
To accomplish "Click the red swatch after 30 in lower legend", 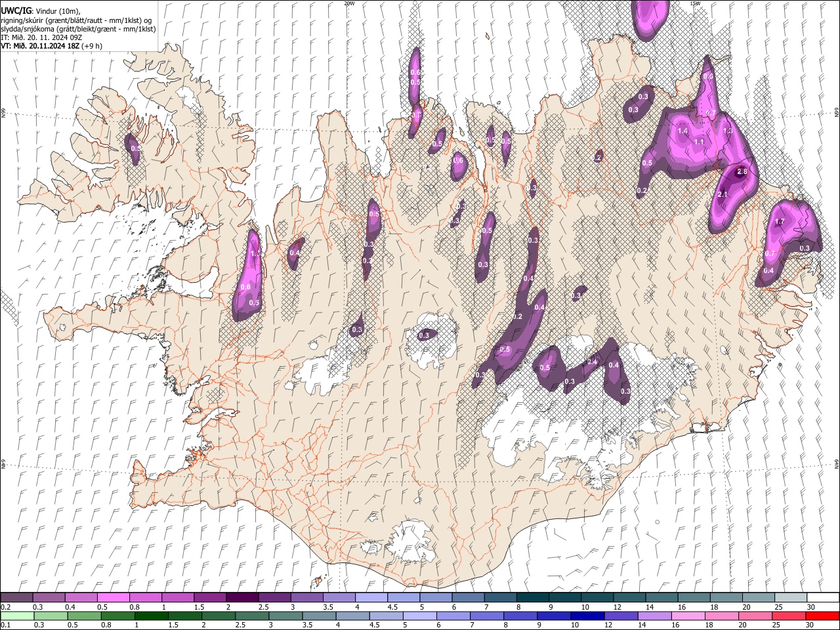I will pyautogui.click(x=823, y=616).
